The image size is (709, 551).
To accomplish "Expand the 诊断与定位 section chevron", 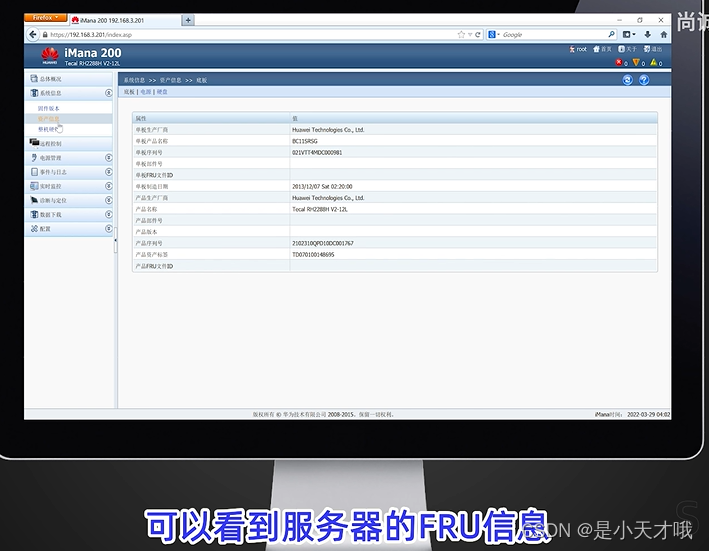I will [x=109, y=200].
